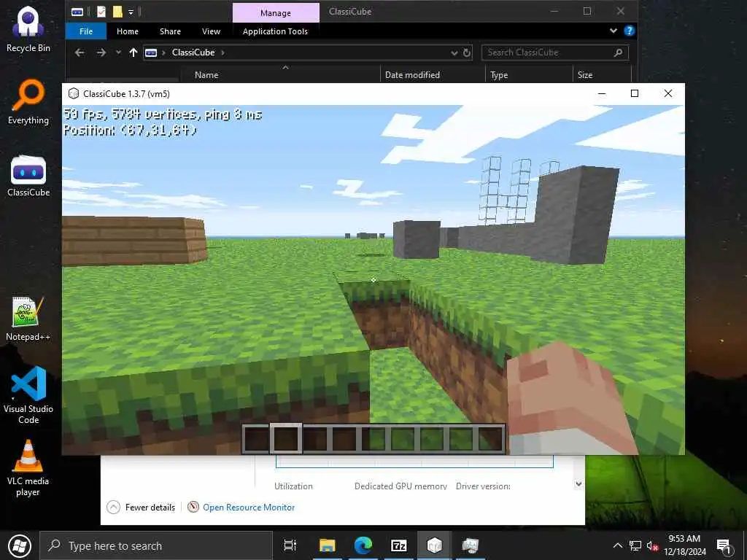
Task: Sort files by Date modified column
Action: click(x=413, y=75)
